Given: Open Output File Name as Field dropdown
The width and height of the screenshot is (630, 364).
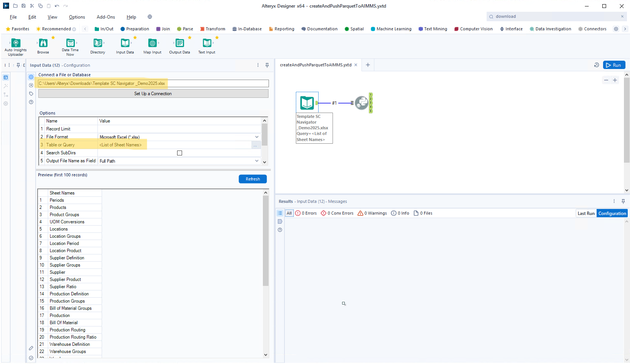Looking at the screenshot, I should point(257,161).
